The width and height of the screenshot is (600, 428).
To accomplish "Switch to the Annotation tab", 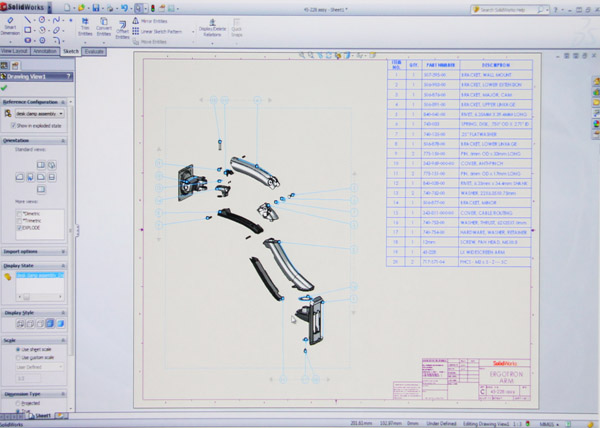I will (x=44, y=51).
